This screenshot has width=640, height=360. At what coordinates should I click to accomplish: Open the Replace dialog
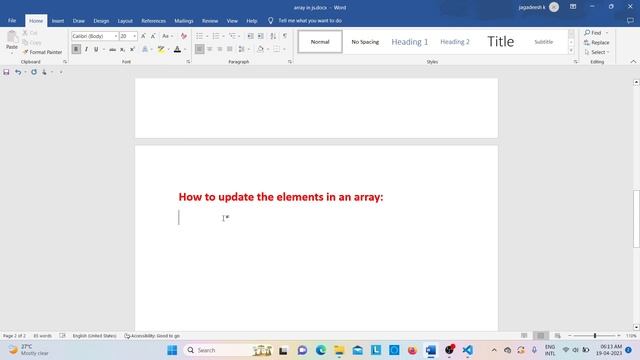click(x=597, y=42)
